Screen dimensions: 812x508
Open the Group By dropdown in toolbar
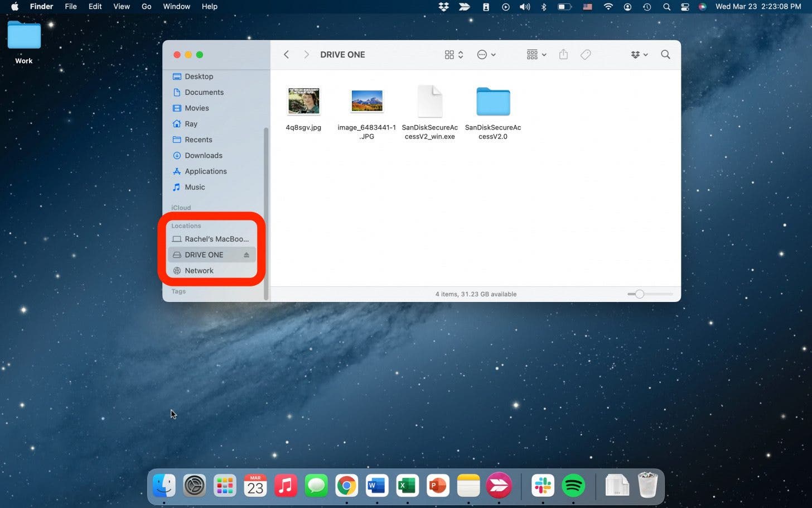coord(536,55)
